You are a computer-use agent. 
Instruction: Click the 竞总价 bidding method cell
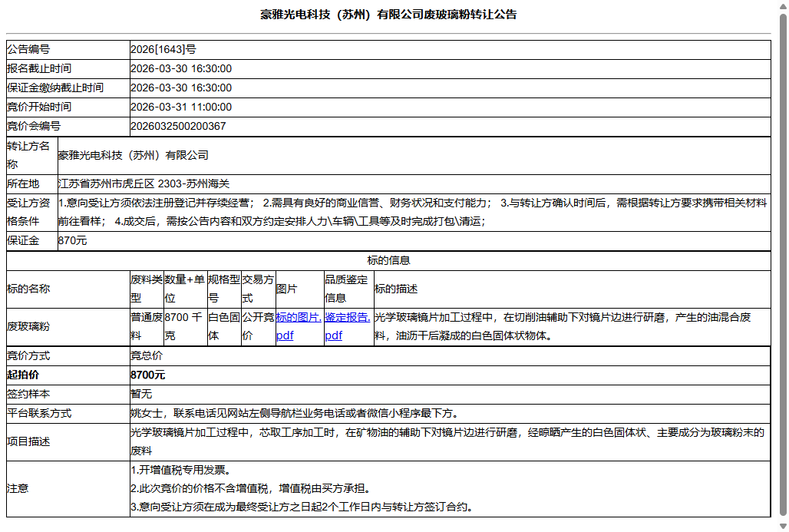[147, 355]
